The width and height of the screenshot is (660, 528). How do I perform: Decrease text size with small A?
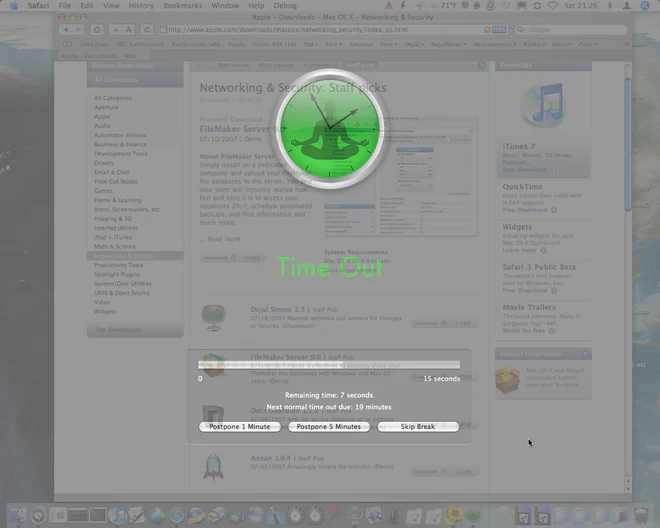(115, 29)
